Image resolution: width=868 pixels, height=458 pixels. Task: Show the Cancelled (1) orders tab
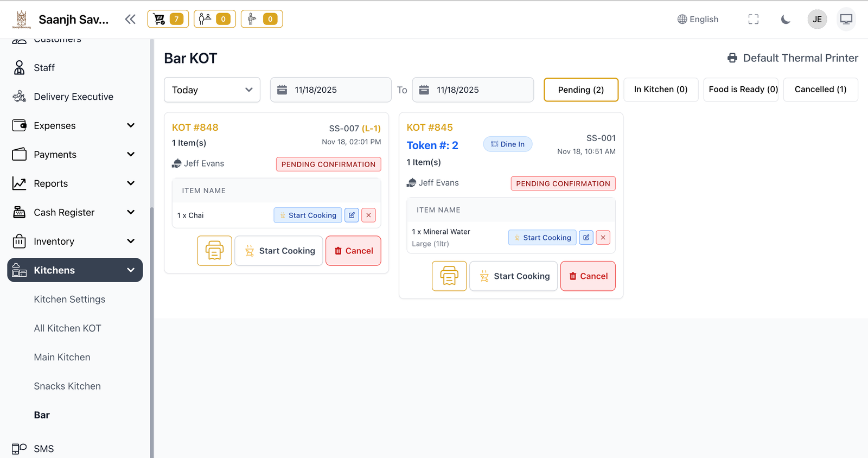tap(820, 90)
